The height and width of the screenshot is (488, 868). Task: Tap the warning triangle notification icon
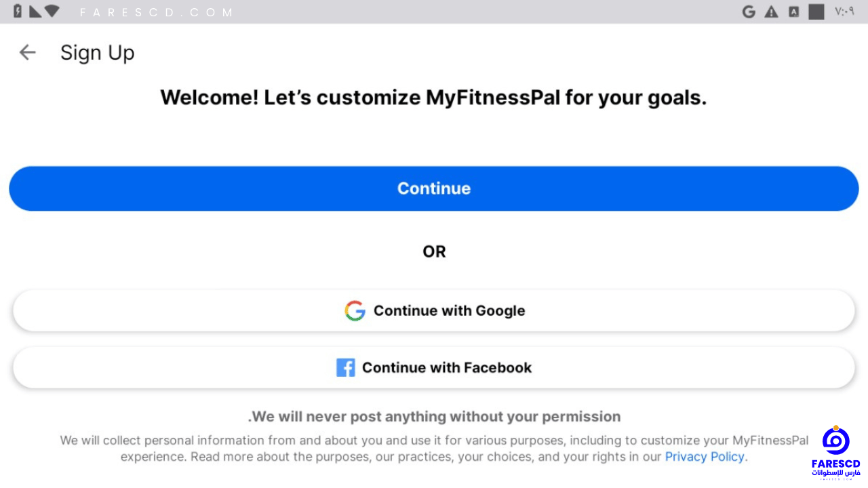(771, 12)
